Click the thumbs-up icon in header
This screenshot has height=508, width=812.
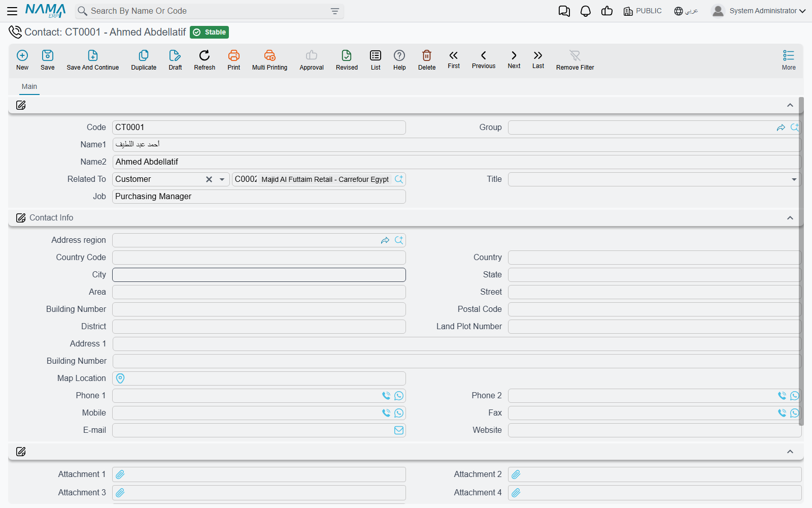click(x=607, y=11)
